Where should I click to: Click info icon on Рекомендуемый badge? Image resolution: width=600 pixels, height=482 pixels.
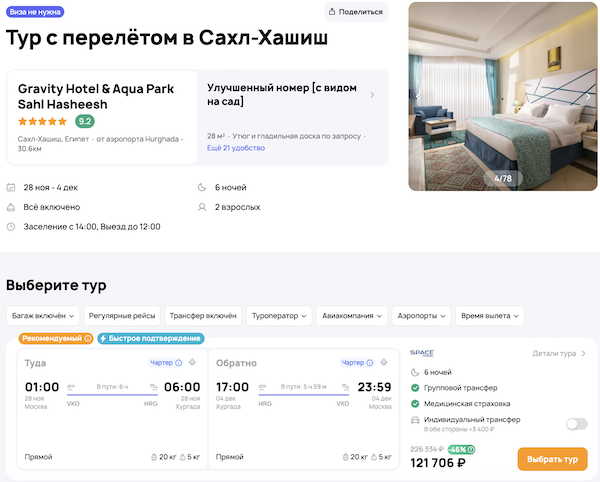(x=88, y=338)
